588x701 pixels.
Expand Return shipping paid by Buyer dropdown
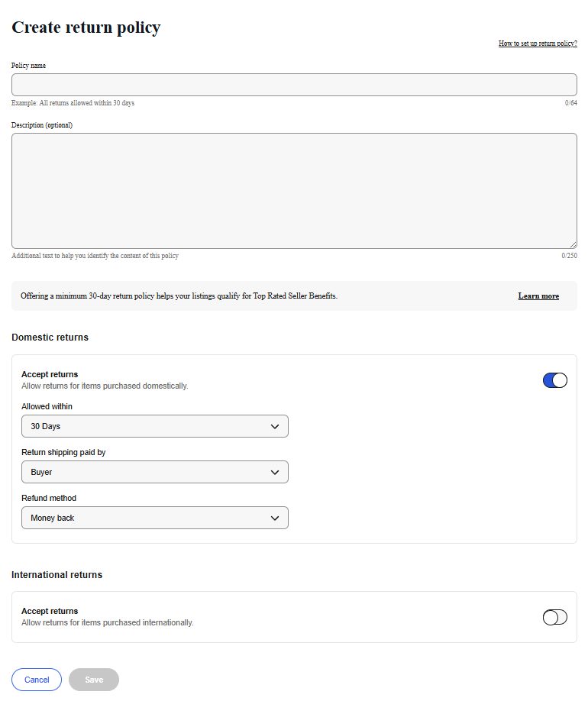tap(155, 472)
